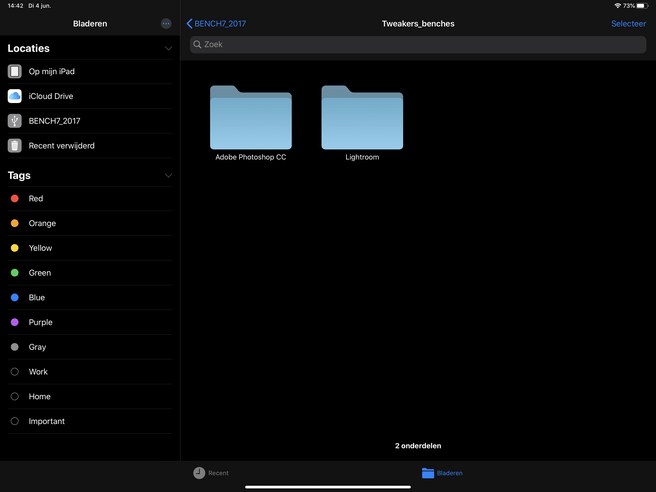Check the Wi-Fi status icon
The height and width of the screenshot is (492, 656).
click(617, 5)
